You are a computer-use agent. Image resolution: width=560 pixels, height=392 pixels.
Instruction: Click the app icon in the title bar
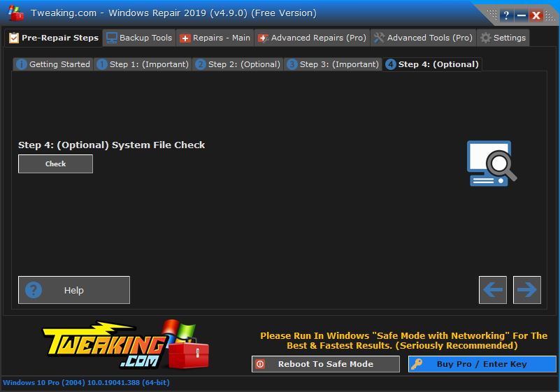(x=15, y=13)
